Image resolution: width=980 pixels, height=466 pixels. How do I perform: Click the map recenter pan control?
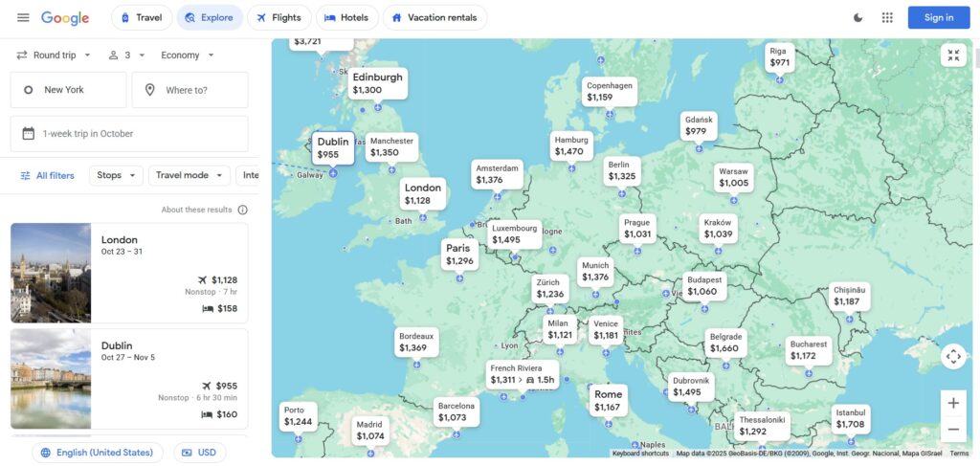[x=953, y=357]
